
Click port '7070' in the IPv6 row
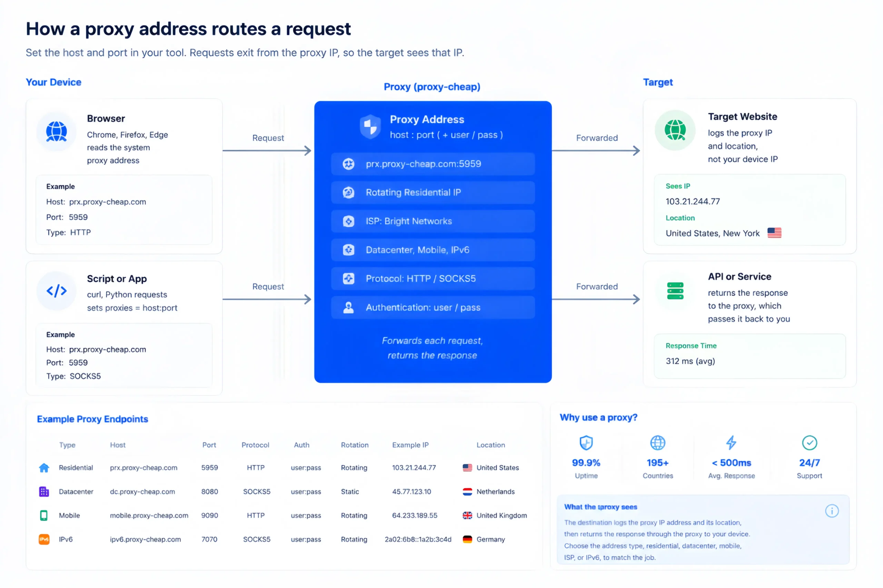[209, 540]
